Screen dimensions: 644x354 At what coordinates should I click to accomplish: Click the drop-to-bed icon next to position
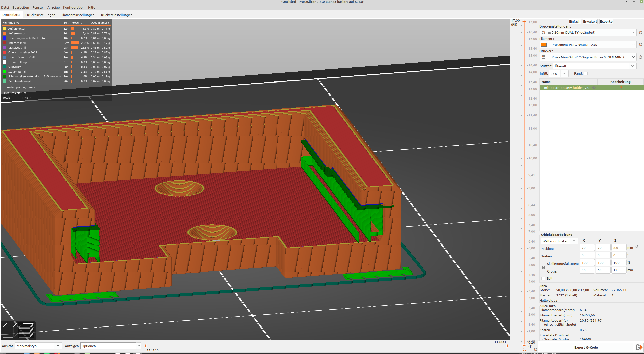pos(637,247)
